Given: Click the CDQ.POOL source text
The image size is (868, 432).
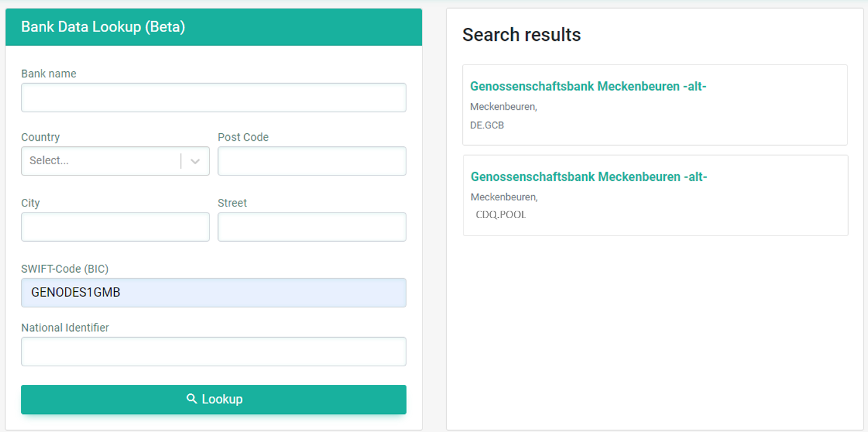Looking at the screenshot, I should tap(501, 215).
